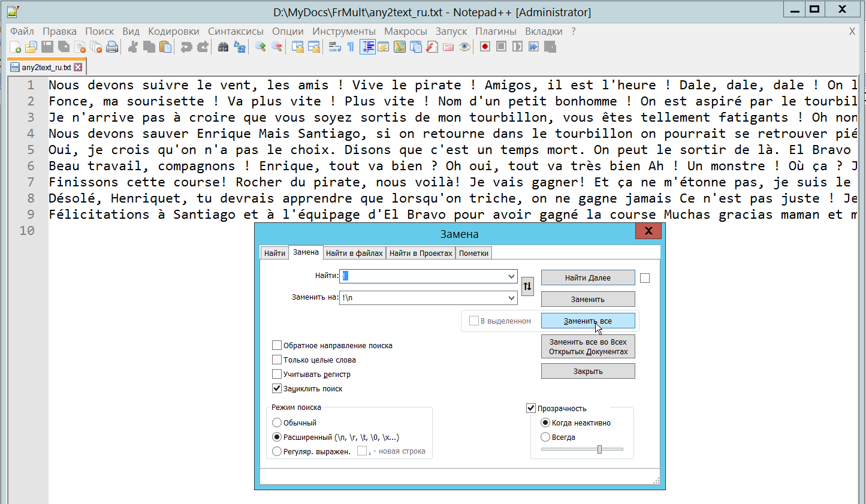
Task: Click the 'Найти Далее' button
Action: point(587,277)
